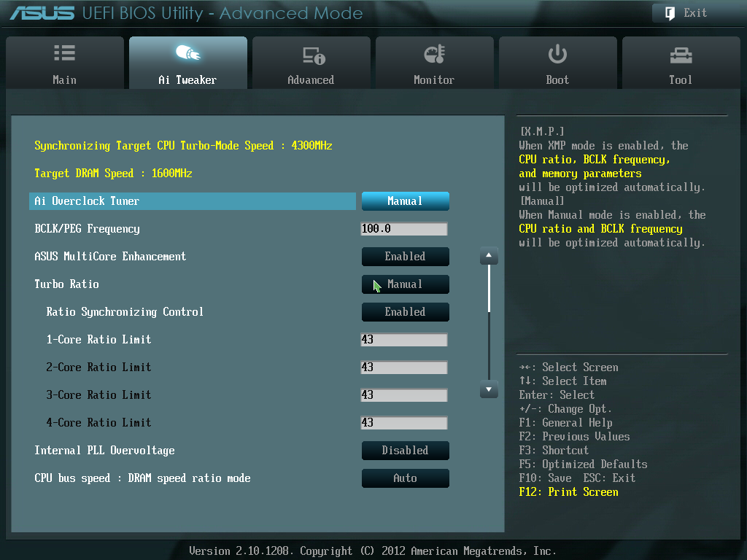Click the 2-Core Ratio Limit field

coord(404,367)
